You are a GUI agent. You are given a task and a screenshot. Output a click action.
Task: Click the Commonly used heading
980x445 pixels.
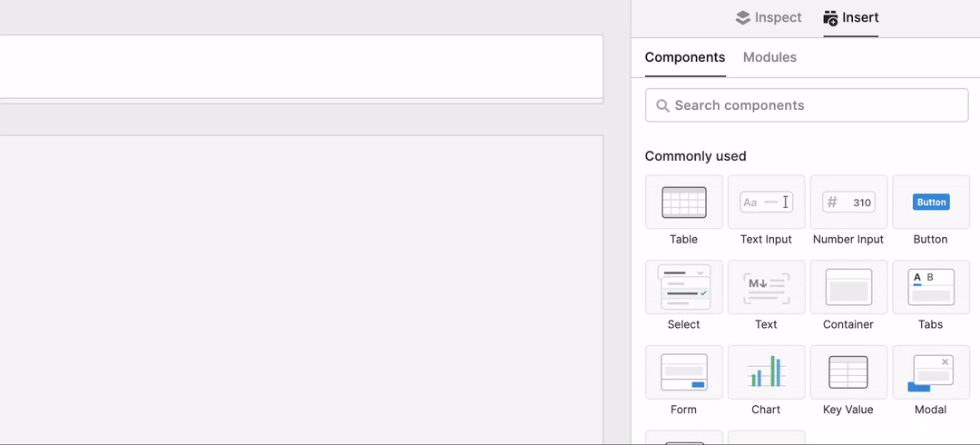(696, 156)
